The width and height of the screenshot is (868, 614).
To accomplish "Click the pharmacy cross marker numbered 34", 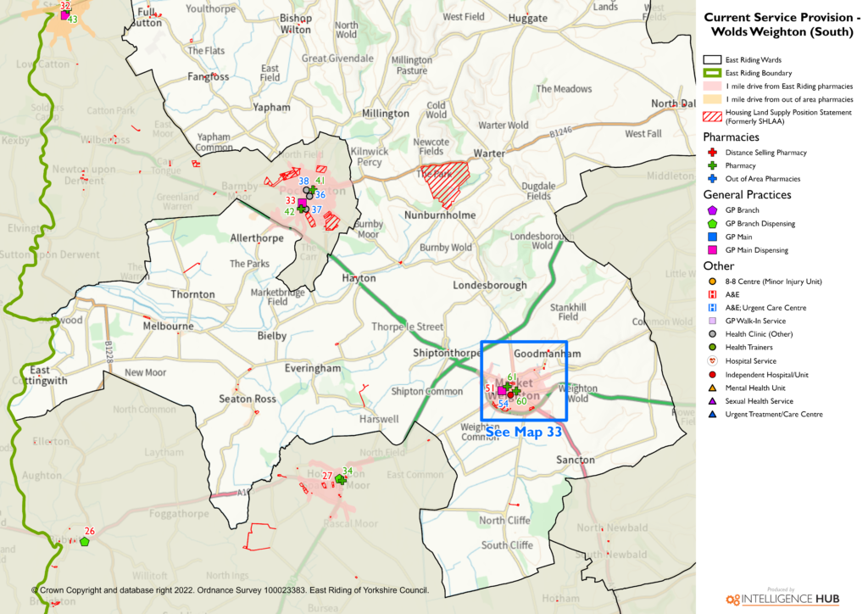I will pos(341,479).
